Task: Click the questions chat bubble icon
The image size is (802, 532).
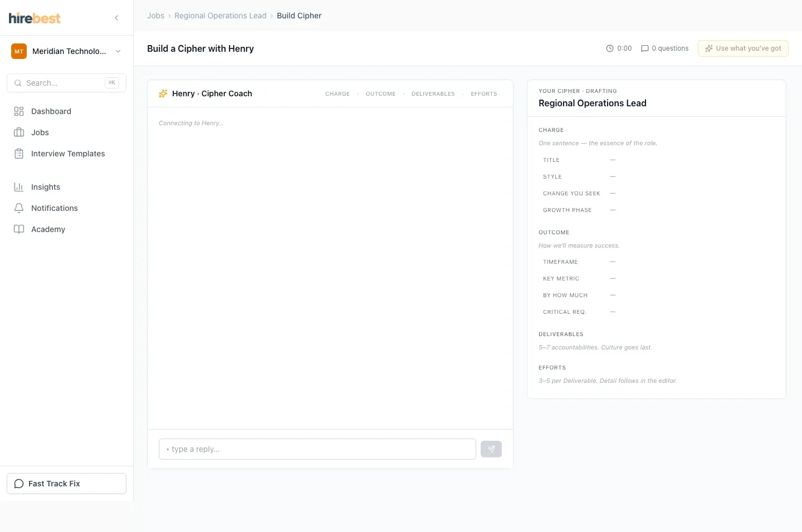Action: coord(645,48)
